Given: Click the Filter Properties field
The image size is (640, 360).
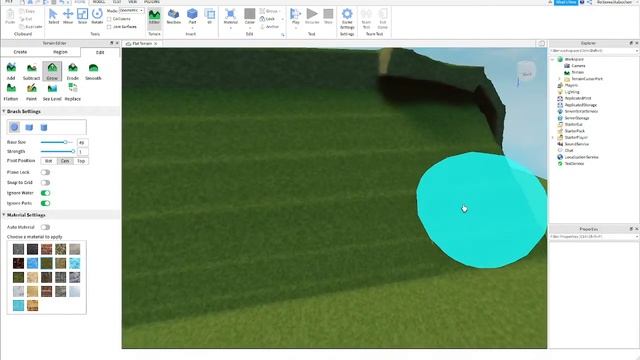Looking at the screenshot, I should 594,237.
